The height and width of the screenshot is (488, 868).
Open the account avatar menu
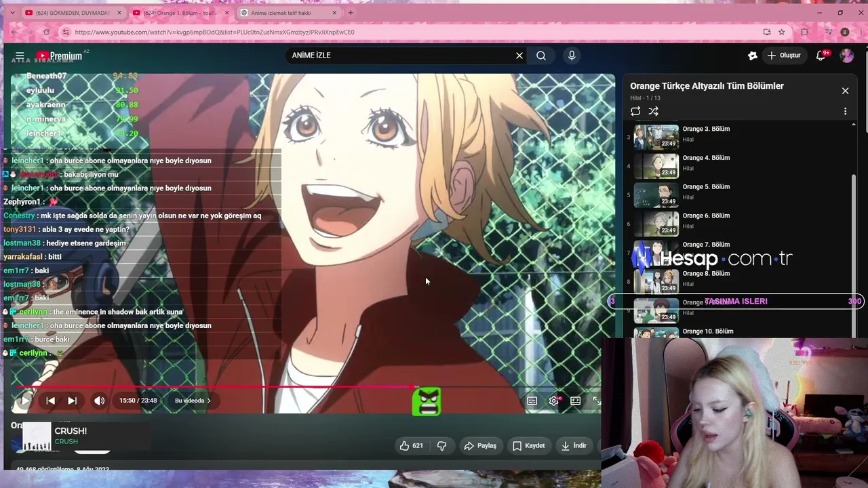coord(847,56)
